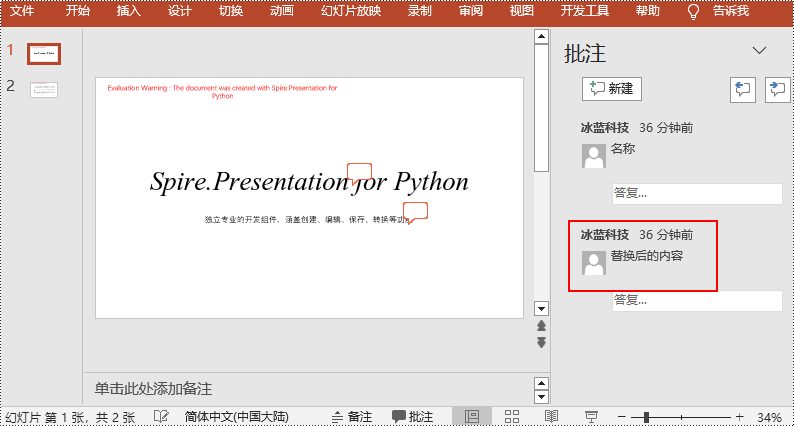
Task: Switch to the 开始 ribbon tab
Action: 77,11
